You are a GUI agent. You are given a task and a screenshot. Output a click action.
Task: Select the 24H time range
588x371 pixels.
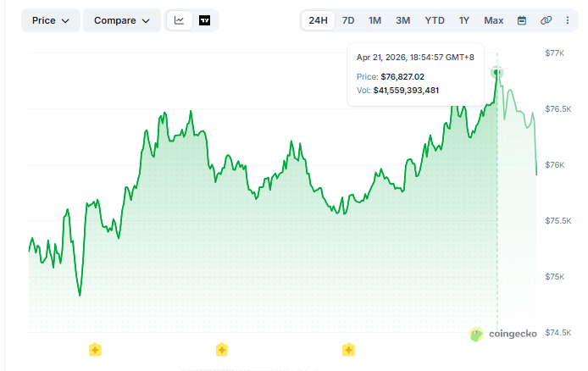pos(318,20)
